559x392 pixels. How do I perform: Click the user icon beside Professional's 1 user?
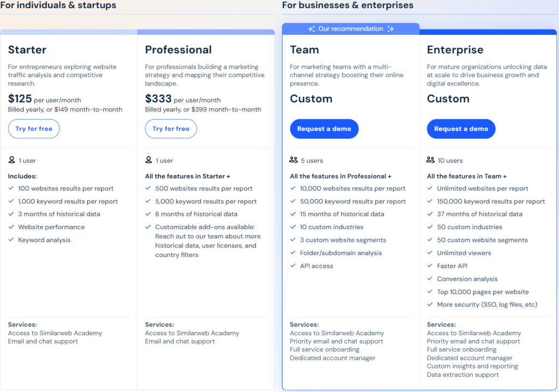(148, 160)
